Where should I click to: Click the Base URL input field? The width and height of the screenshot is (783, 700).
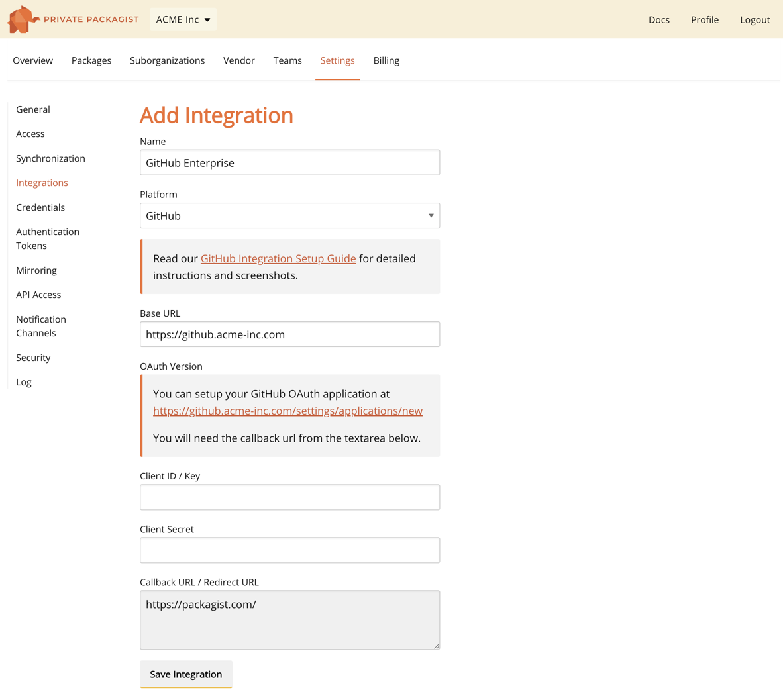pos(289,334)
